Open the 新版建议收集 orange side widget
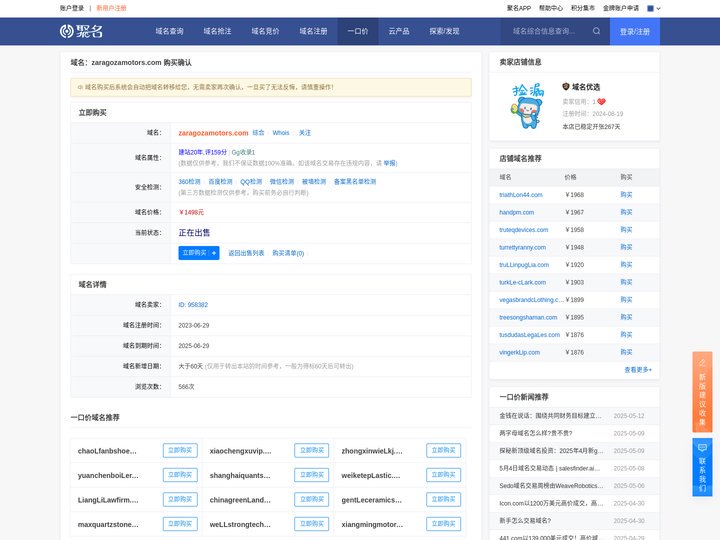Screen dimensions: 720x540 point(702,392)
